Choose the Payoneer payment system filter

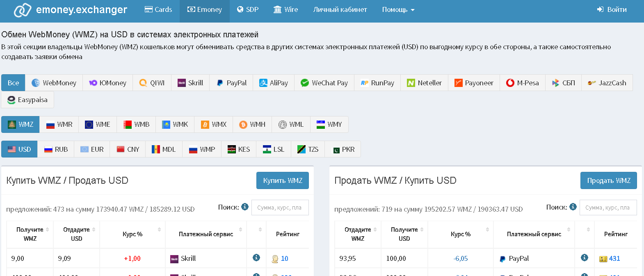tap(474, 83)
